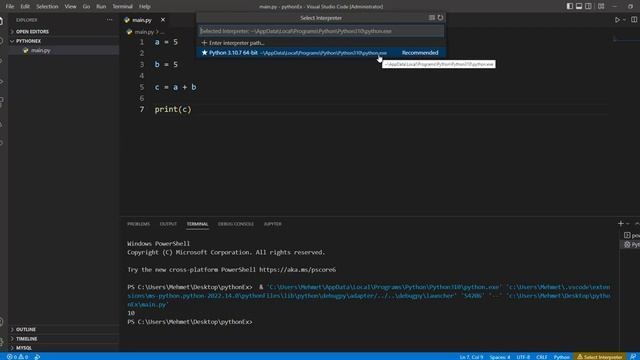Switch to PROBLEMS panel tab

(138, 224)
